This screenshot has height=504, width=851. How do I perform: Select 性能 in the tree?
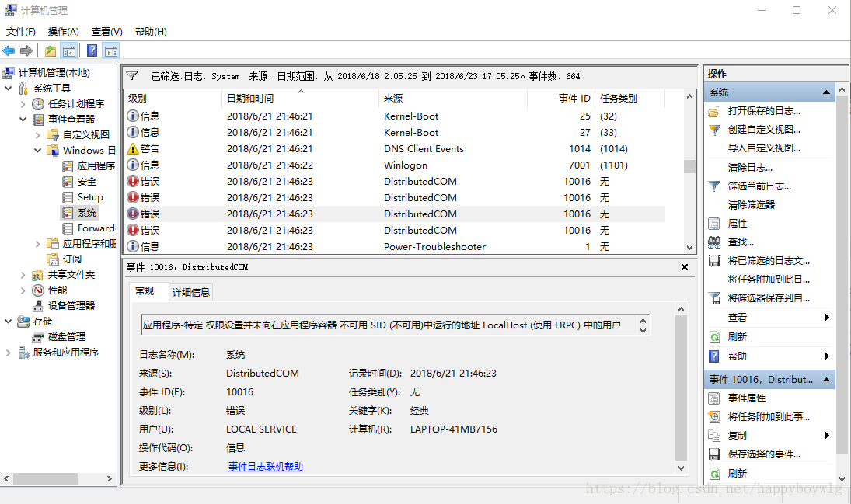tap(58, 290)
